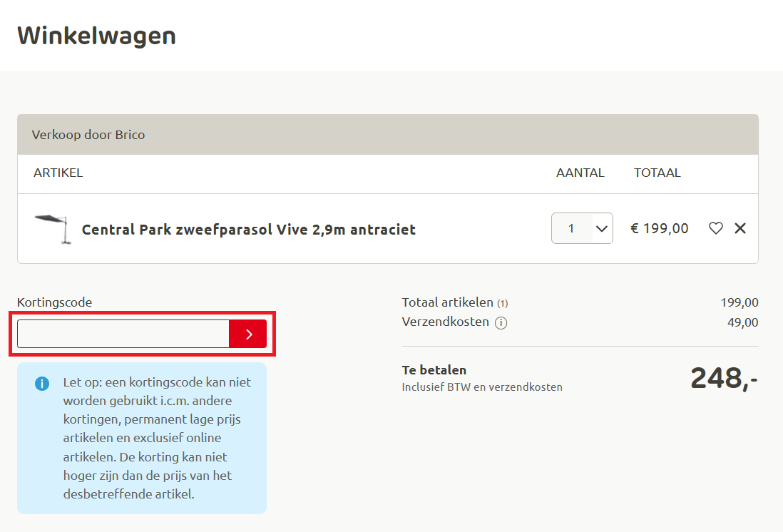Click the info icon in the discount notice box
The image size is (783, 532).
click(x=41, y=384)
